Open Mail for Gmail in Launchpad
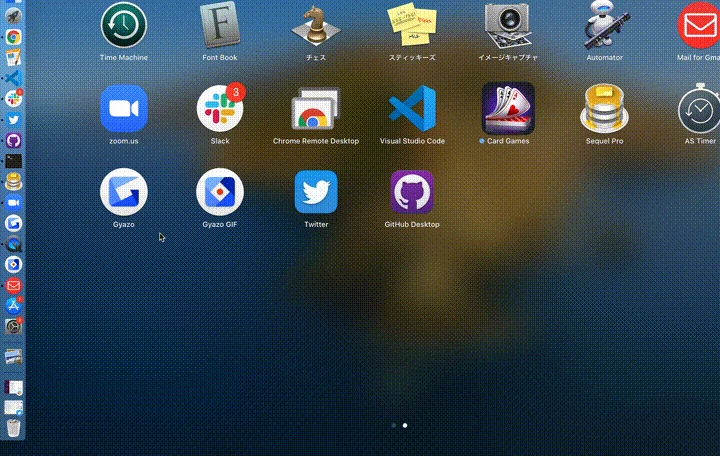Screen dimensions: 720x456 click(699, 25)
